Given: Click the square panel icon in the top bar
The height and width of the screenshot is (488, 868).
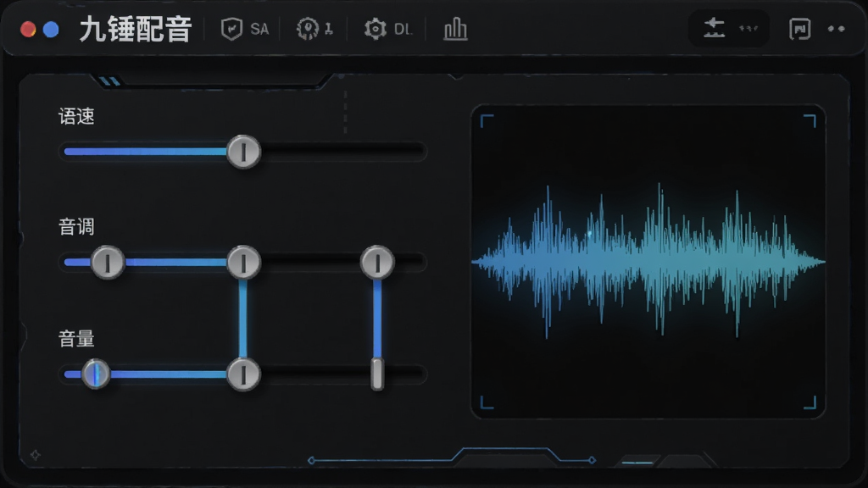Looking at the screenshot, I should 800,29.
